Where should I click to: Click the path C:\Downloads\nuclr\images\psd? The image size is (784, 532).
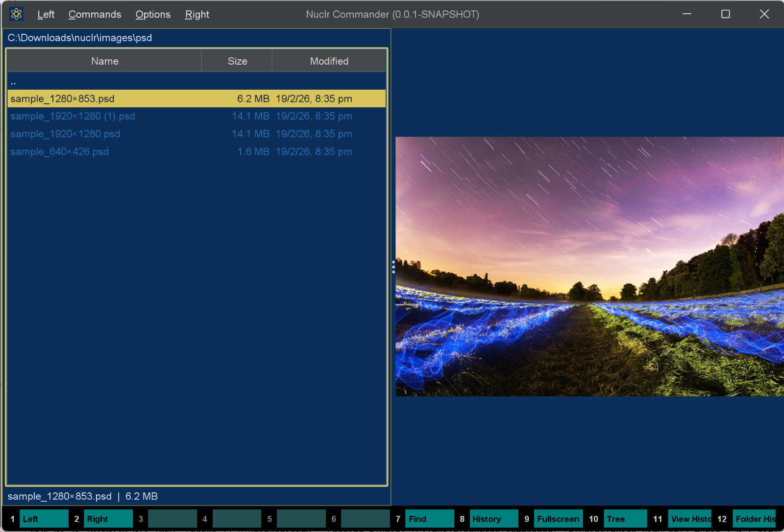click(80, 38)
